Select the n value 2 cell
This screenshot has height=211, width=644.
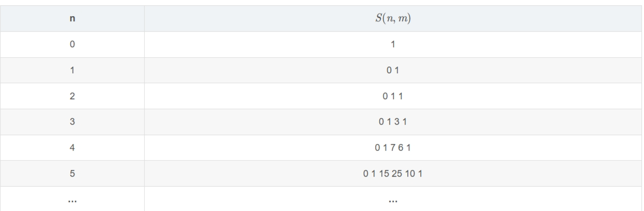coord(72,96)
